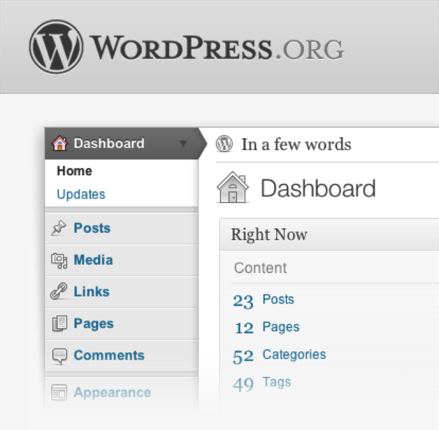Open the 12 pages count
Viewport: 439px width, 430px height.
[x=244, y=328]
